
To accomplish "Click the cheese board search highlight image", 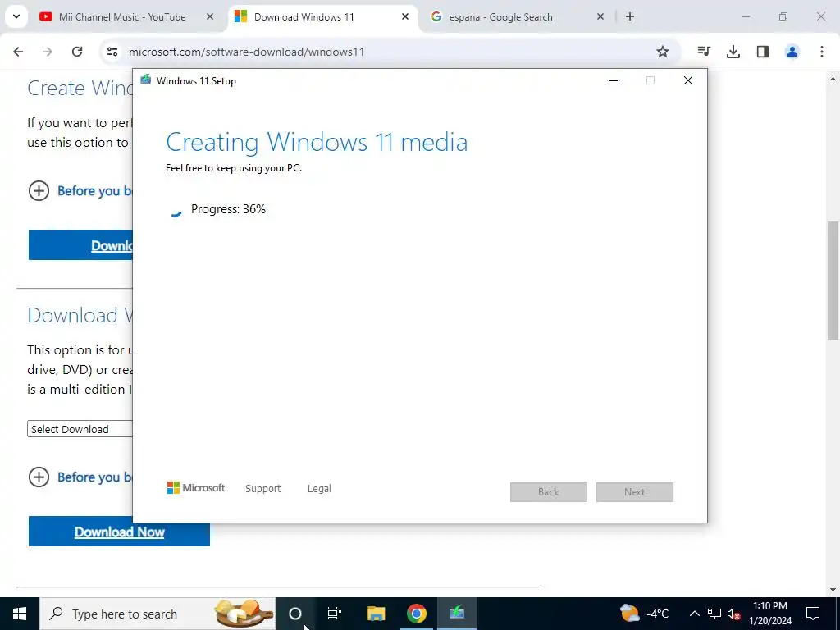I will (244, 614).
